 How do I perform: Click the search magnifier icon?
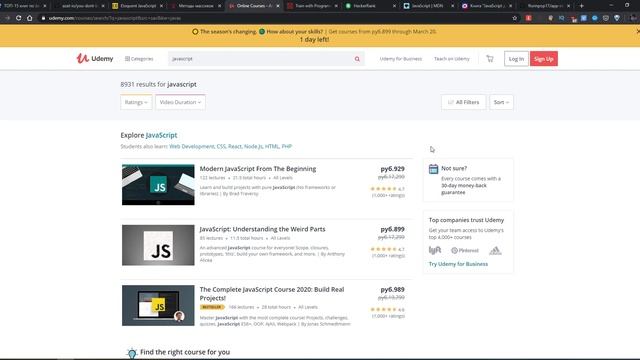coord(357,59)
